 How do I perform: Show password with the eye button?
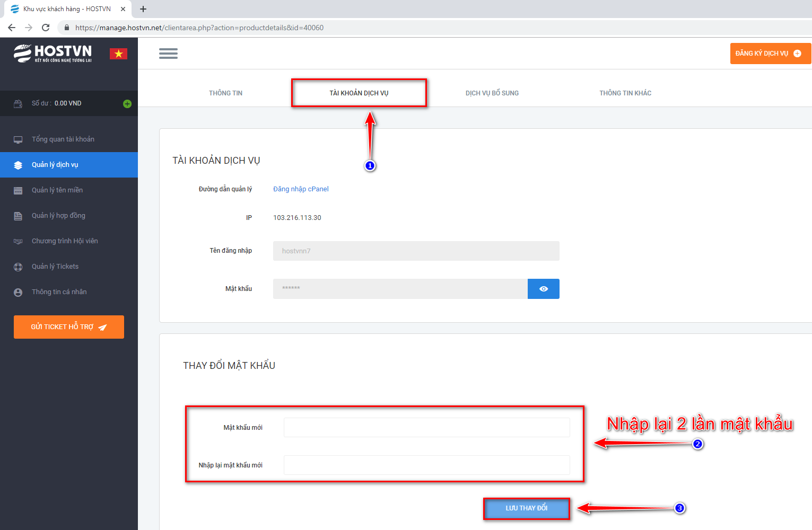point(543,289)
